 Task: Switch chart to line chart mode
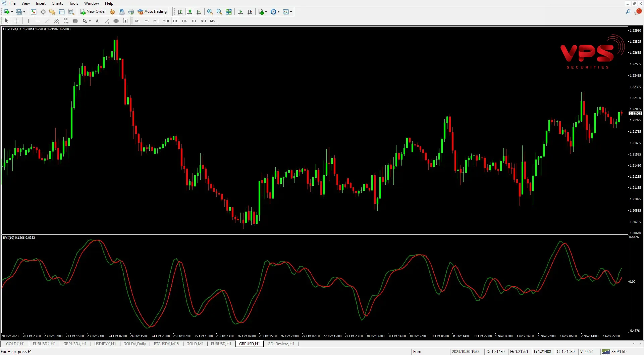click(x=199, y=12)
